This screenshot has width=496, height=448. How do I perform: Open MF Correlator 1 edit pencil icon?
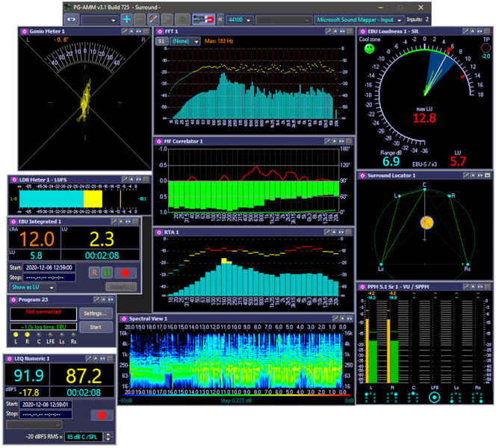tap(327, 141)
